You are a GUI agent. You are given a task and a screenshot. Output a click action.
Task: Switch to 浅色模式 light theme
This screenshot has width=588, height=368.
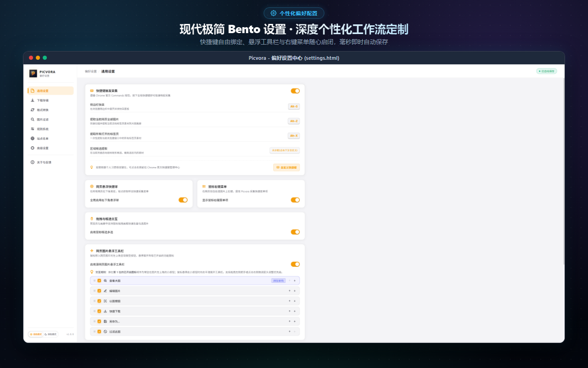coord(36,334)
